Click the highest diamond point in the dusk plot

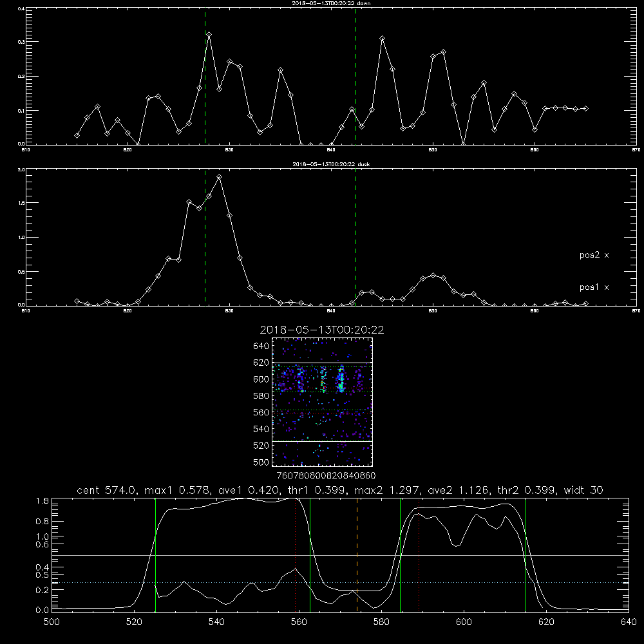click(x=220, y=177)
